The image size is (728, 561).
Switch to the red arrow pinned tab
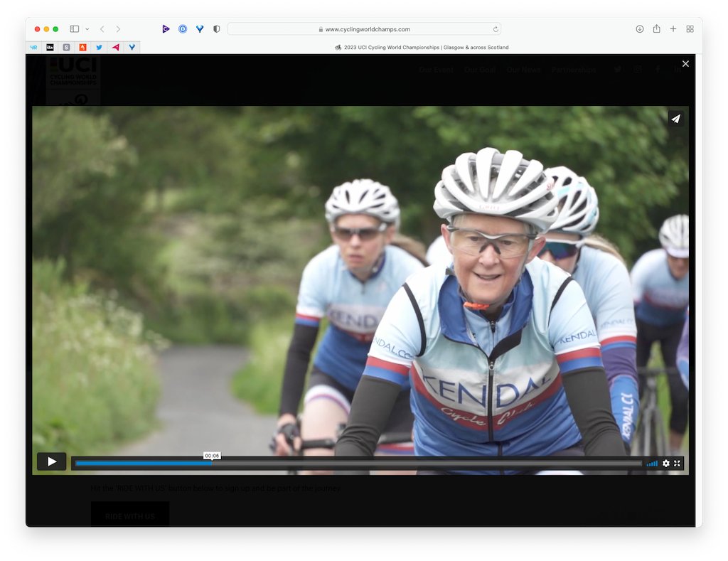coord(116,48)
